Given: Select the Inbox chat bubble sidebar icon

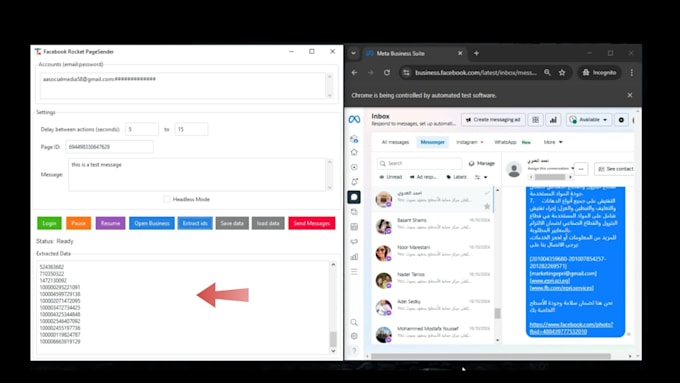Looking at the screenshot, I should point(354,197).
